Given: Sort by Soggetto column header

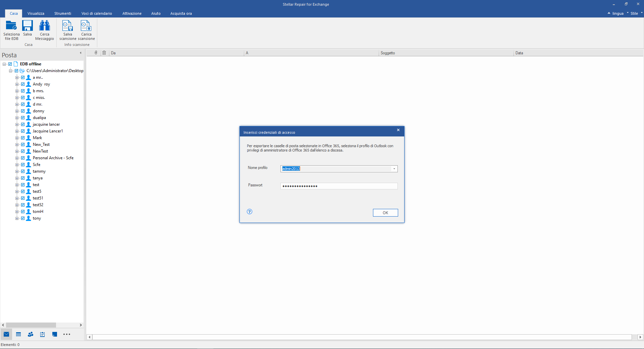Looking at the screenshot, I should pyautogui.click(x=446, y=53).
